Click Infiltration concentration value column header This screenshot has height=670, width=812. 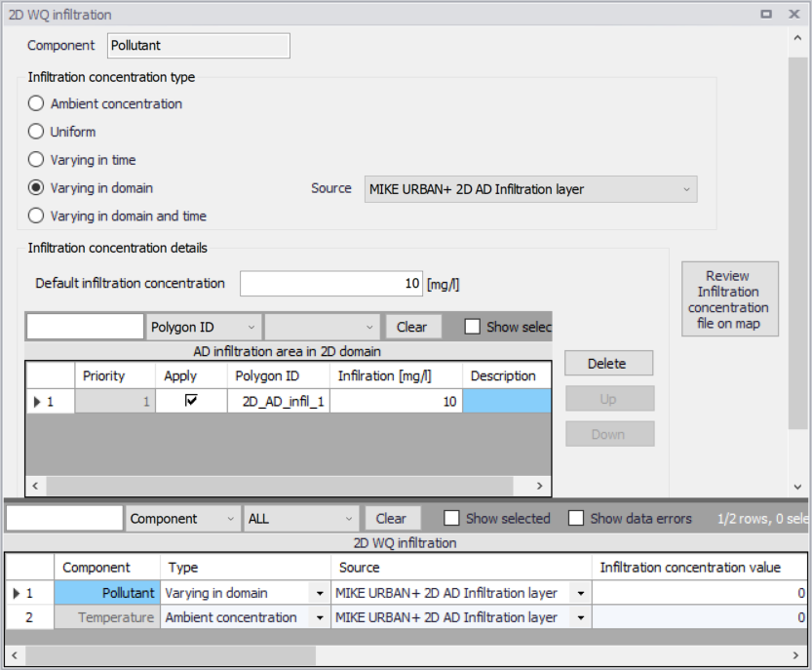[699, 568]
